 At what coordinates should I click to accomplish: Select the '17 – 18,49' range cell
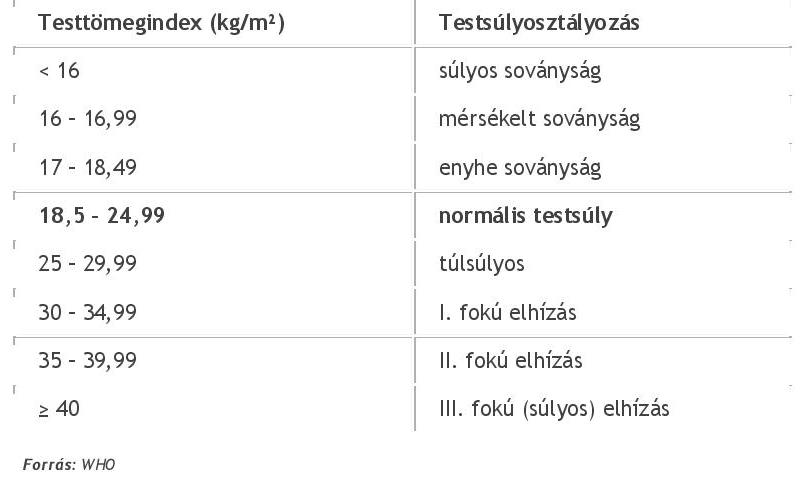tap(88, 167)
